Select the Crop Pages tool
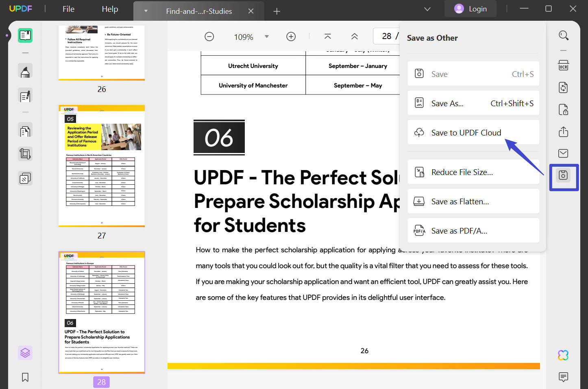The width and height of the screenshot is (588, 389). pyautogui.click(x=25, y=154)
